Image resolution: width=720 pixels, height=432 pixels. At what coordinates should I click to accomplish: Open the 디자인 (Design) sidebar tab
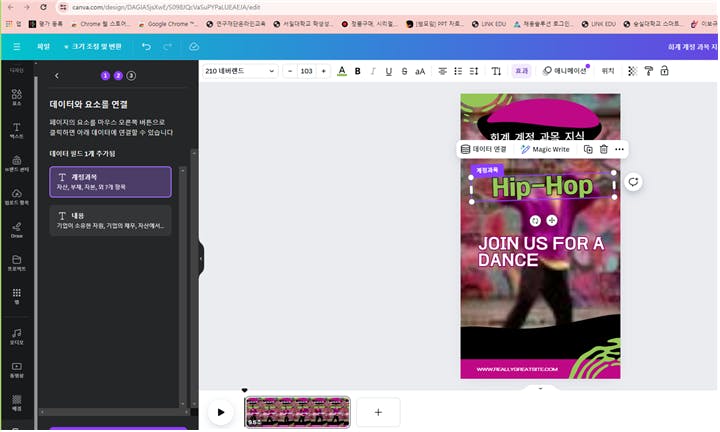[17, 70]
